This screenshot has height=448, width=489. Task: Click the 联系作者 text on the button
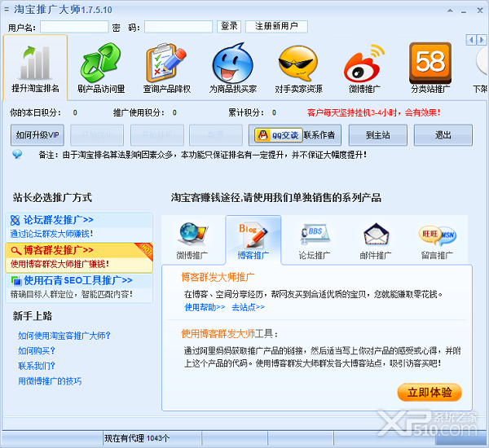click(319, 135)
